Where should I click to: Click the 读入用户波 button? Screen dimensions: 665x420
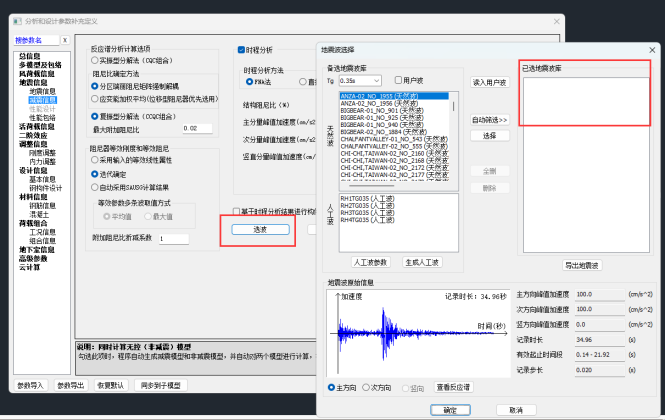[489, 82]
